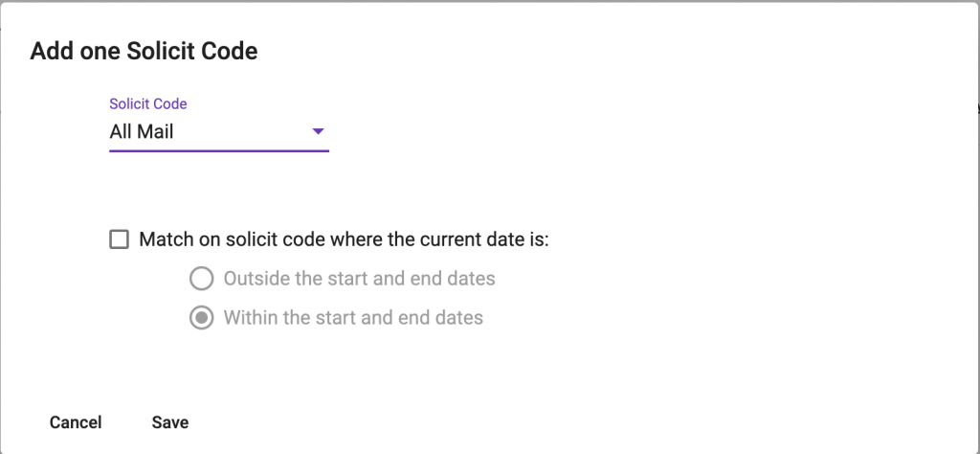Click the 'Within the start and end dates' label

353,318
